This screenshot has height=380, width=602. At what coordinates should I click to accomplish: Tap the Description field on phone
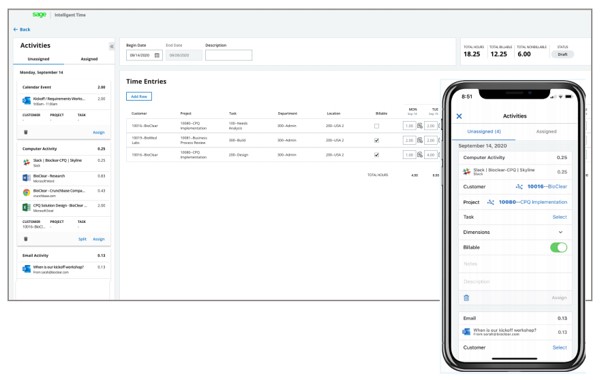coord(515,281)
